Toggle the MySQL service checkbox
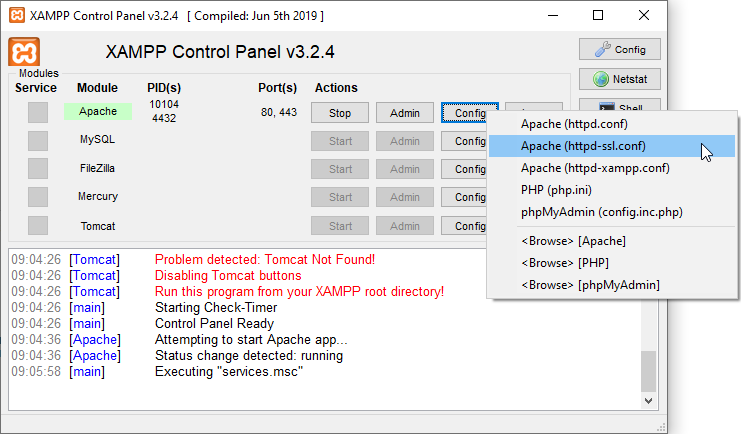741x434 pixels. pos(37,141)
